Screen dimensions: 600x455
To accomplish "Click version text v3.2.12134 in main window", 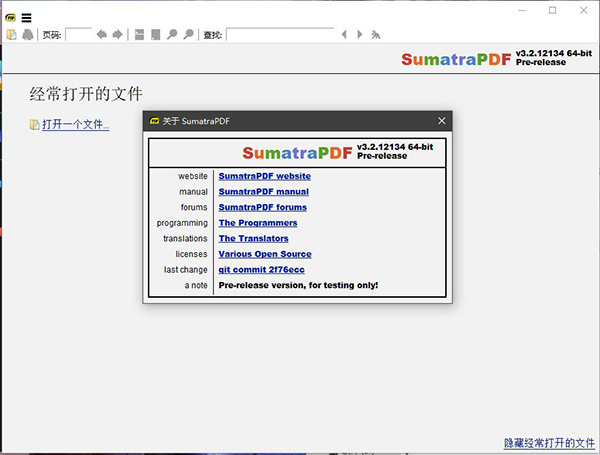I will click(554, 54).
